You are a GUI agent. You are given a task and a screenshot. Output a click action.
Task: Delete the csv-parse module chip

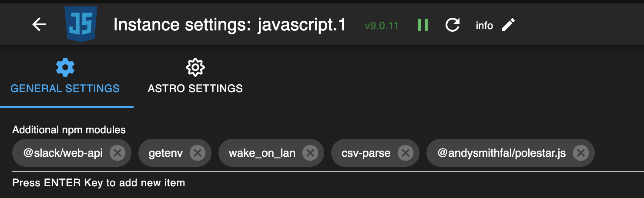click(x=405, y=153)
